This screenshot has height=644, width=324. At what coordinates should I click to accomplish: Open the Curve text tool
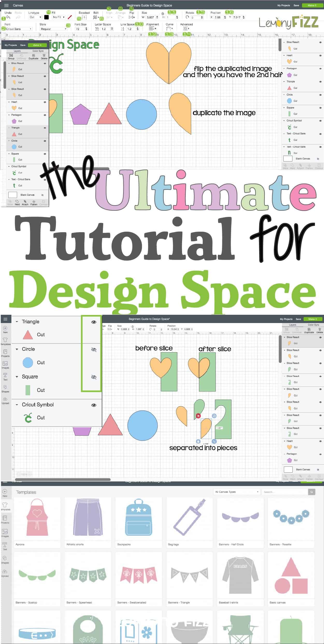tap(169, 29)
